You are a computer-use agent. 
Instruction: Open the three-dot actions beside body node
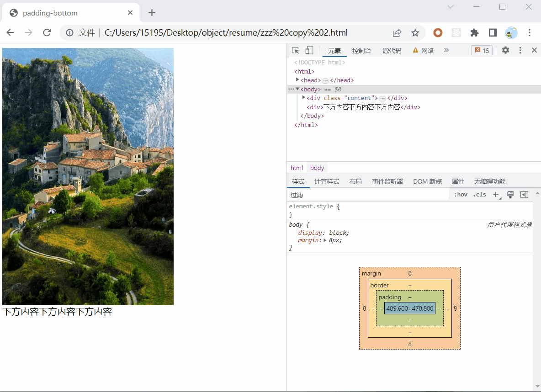[291, 89]
